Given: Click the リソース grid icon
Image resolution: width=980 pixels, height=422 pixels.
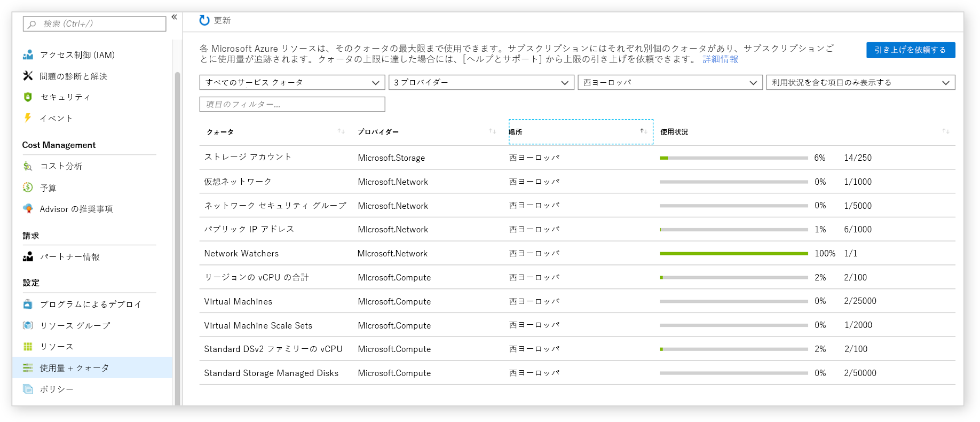Looking at the screenshot, I should [28, 346].
